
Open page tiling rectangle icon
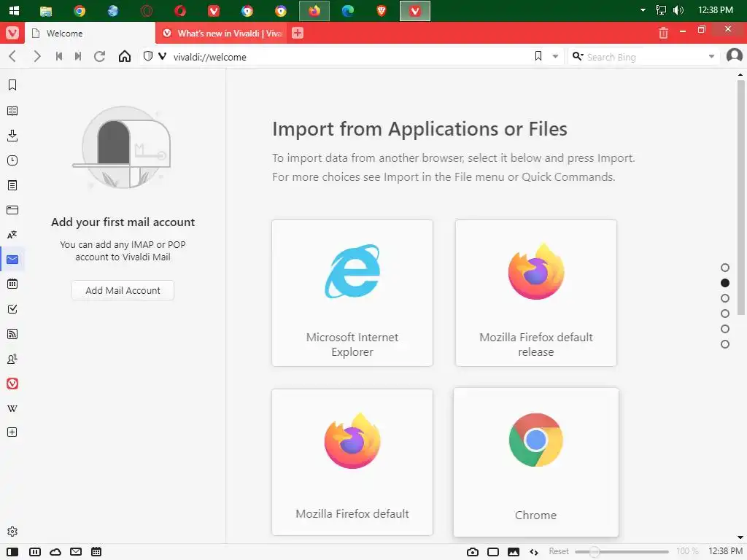493,552
